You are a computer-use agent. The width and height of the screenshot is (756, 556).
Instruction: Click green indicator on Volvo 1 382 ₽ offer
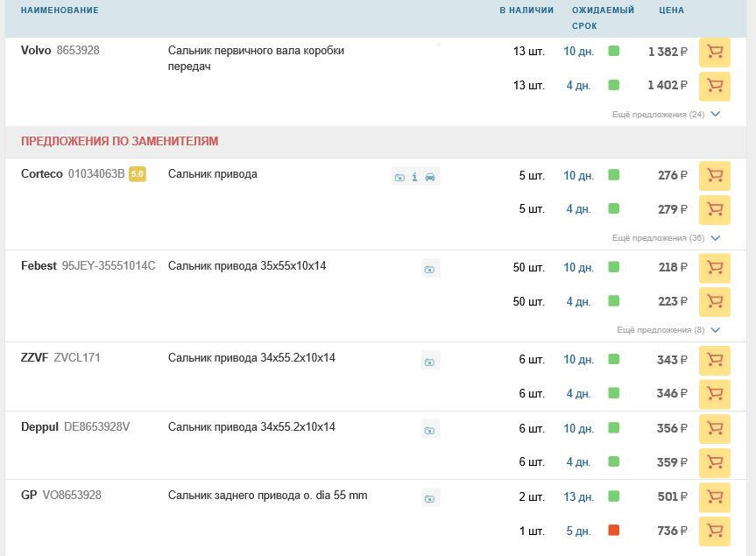coord(613,51)
